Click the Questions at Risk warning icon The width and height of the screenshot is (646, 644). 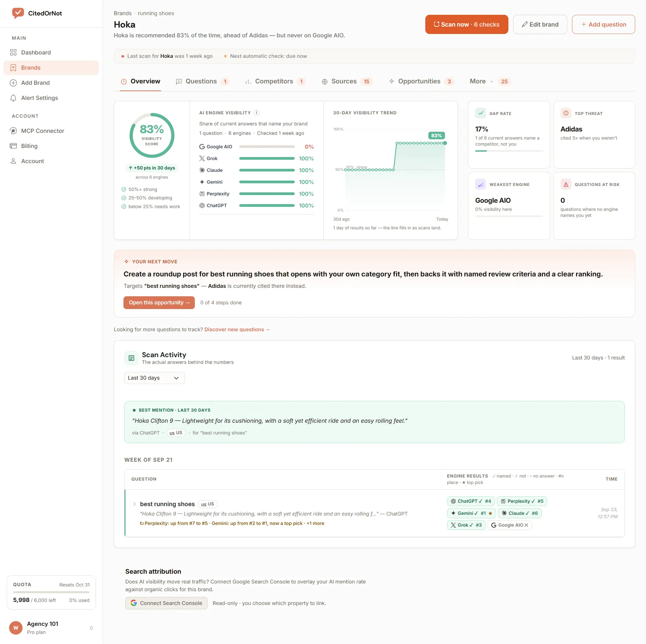pyautogui.click(x=566, y=184)
